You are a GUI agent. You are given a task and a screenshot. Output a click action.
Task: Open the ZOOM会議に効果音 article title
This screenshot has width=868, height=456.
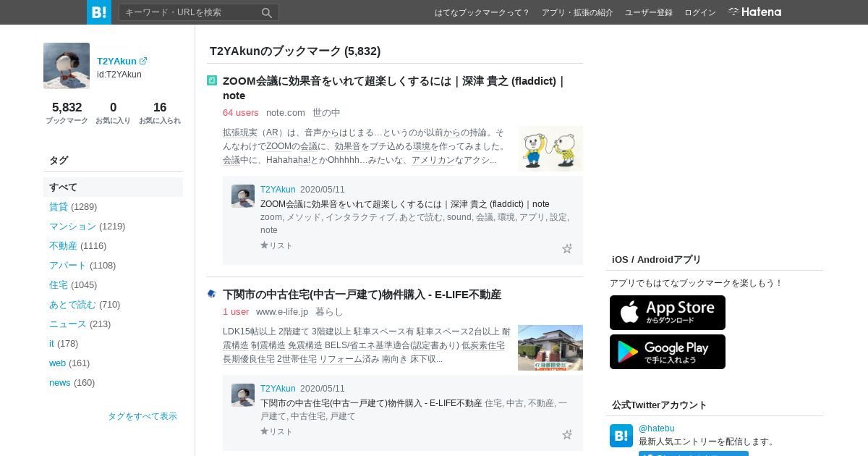(x=394, y=88)
